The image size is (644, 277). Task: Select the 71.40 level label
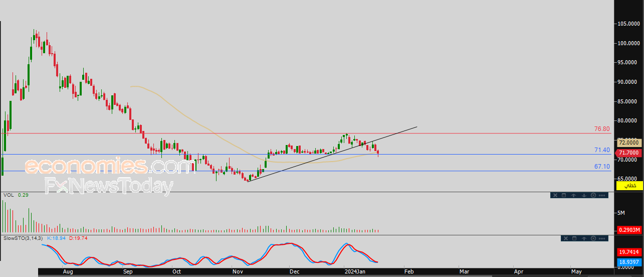(602, 150)
